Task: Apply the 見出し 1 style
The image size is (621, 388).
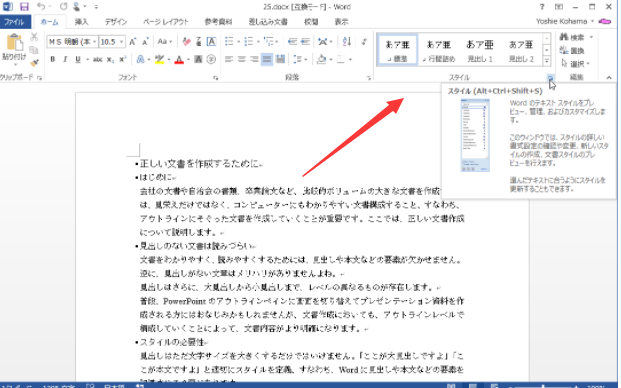Action: pos(480,50)
